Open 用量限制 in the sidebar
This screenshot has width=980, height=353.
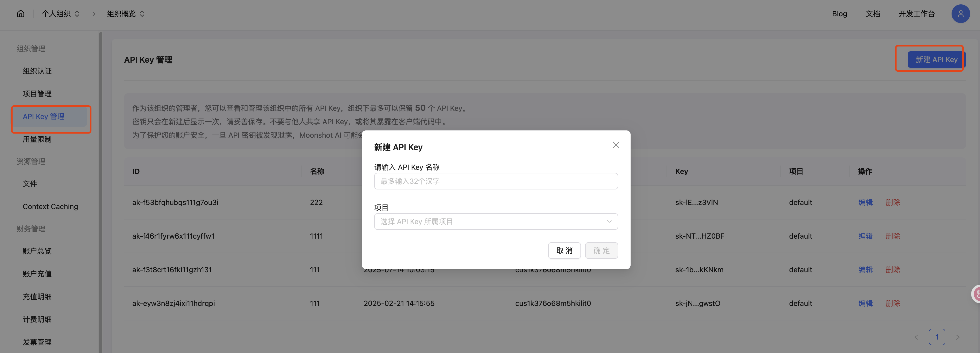[37, 139]
